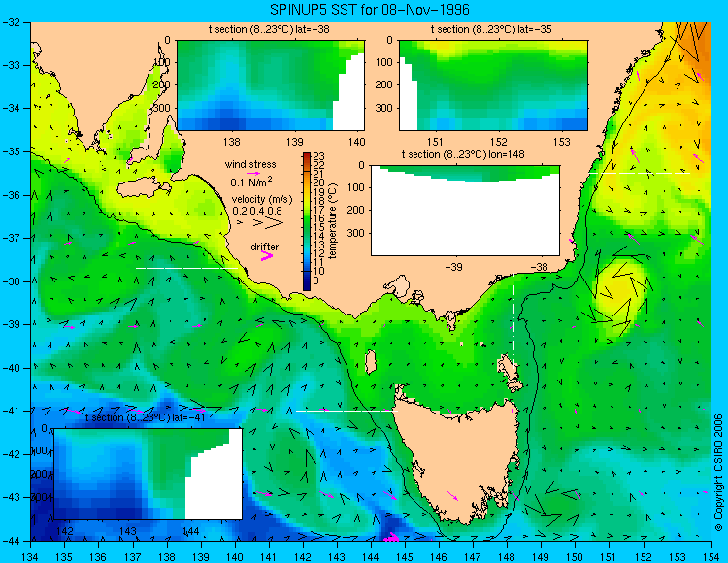Click the 'temperature (°C)' colorbar label
The height and width of the screenshot is (563, 728).
(x=332, y=221)
